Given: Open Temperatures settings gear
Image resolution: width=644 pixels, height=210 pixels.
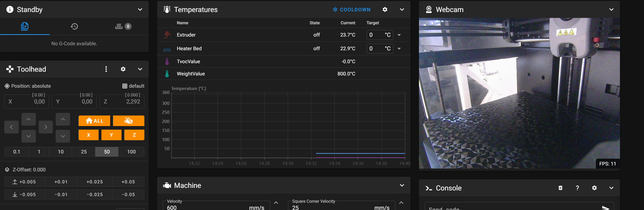Looking at the screenshot, I should pos(385,9).
